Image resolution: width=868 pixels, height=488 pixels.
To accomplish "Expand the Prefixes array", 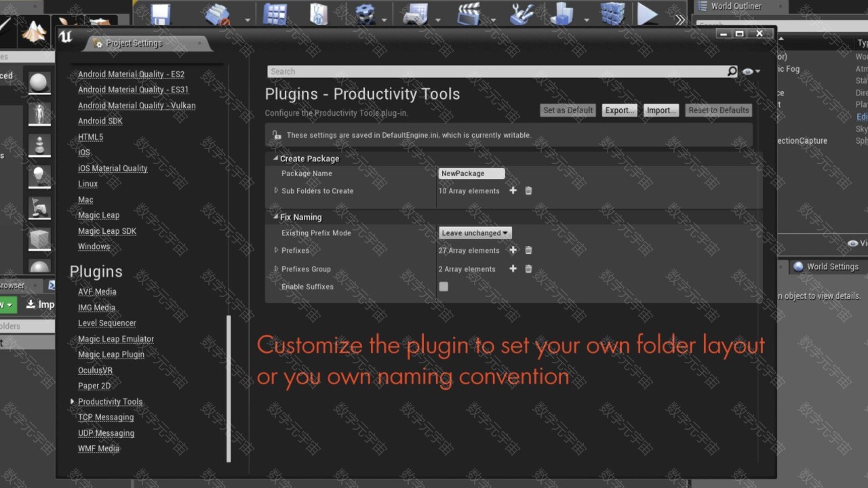I will click(276, 251).
